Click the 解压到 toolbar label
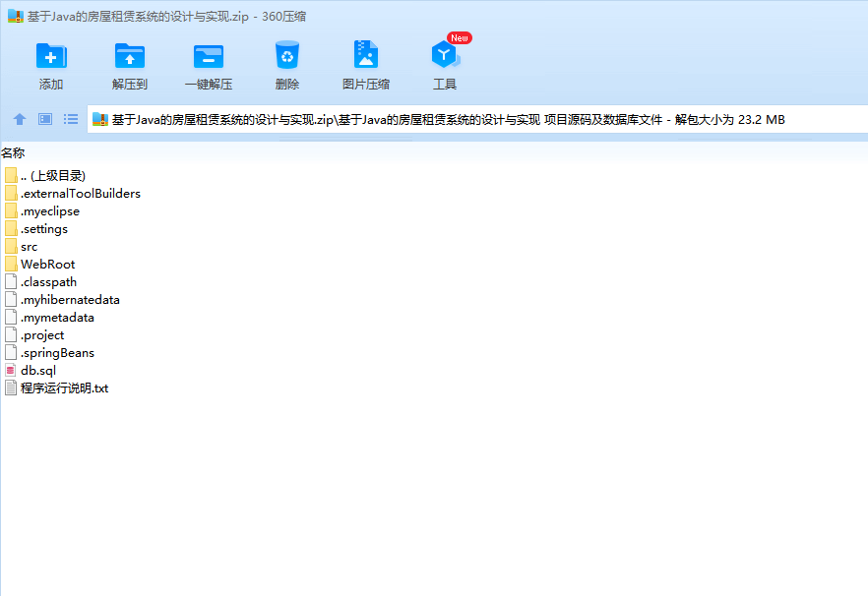This screenshot has height=596, width=868. [x=130, y=85]
